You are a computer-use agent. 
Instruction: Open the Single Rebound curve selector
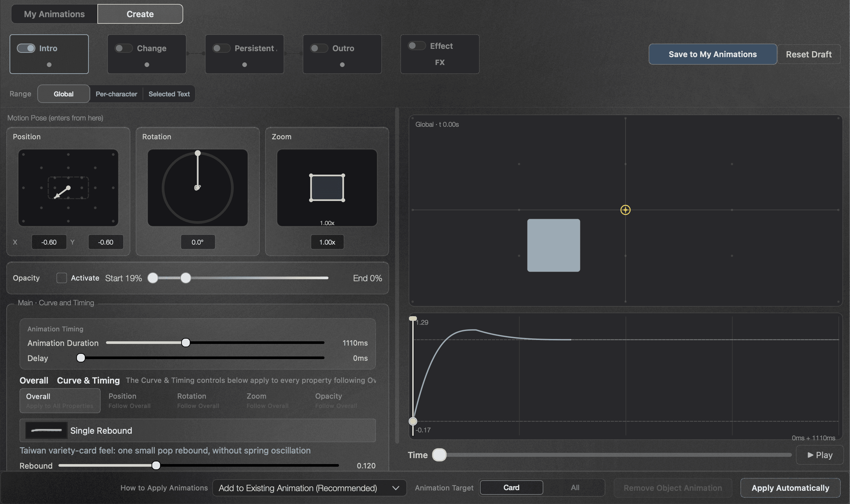coord(198,430)
